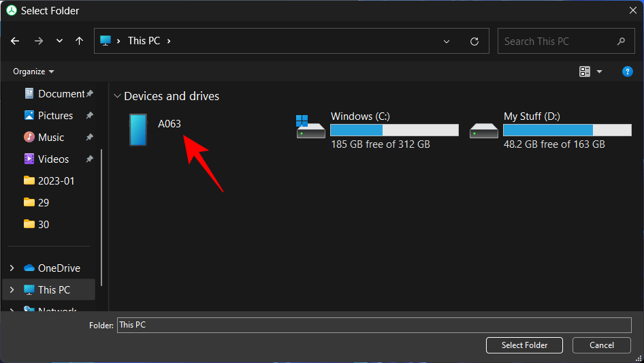Click 48.2 GB free of 163 GB text
Image resolution: width=644 pixels, height=363 pixels.
point(554,144)
